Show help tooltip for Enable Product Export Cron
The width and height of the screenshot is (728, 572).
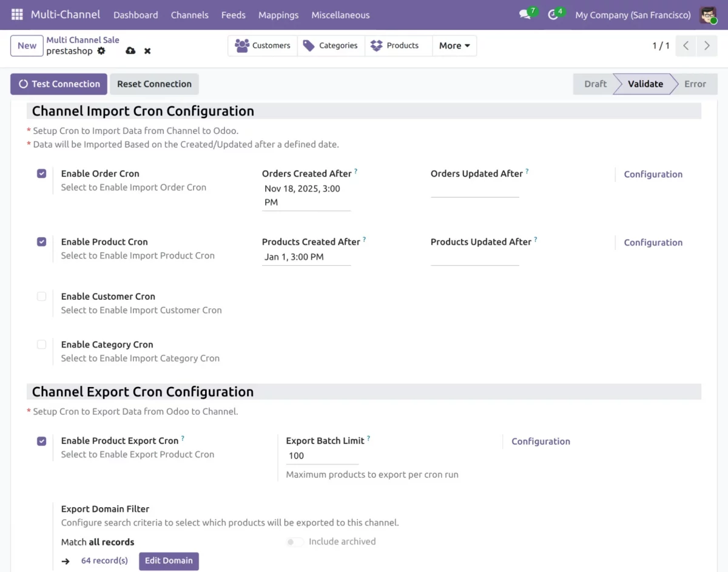coord(183,439)
